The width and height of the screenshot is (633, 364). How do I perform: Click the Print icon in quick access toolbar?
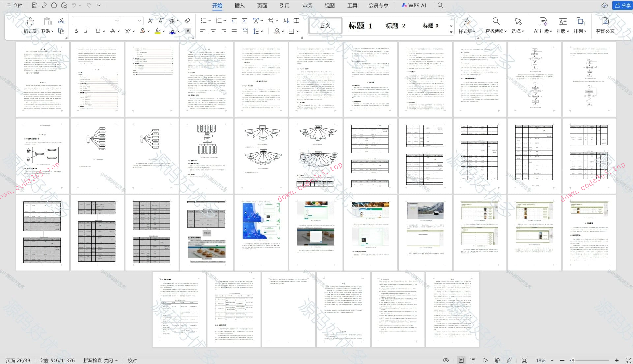coord(54,5)
